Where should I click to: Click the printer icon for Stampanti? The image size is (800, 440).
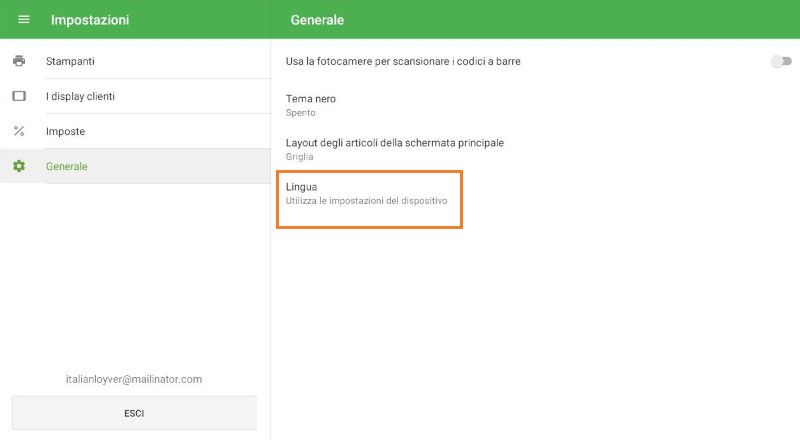point(19,61)
